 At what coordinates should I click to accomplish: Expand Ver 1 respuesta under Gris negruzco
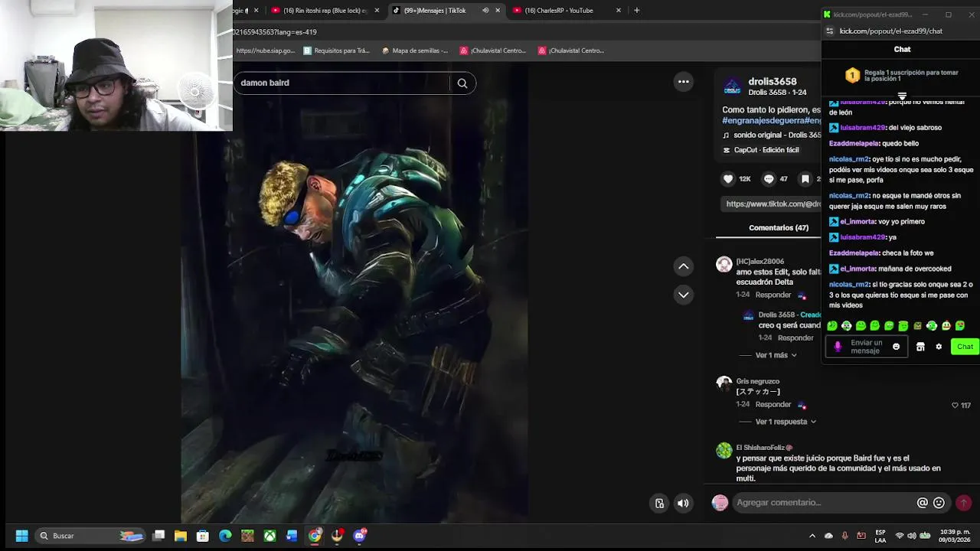(786, 422)
